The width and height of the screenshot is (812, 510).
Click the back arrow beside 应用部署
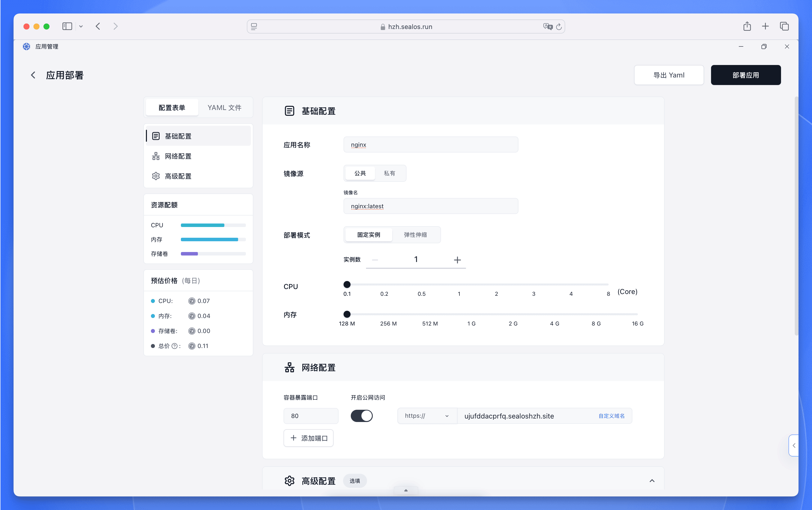click(x=33, y=75)
